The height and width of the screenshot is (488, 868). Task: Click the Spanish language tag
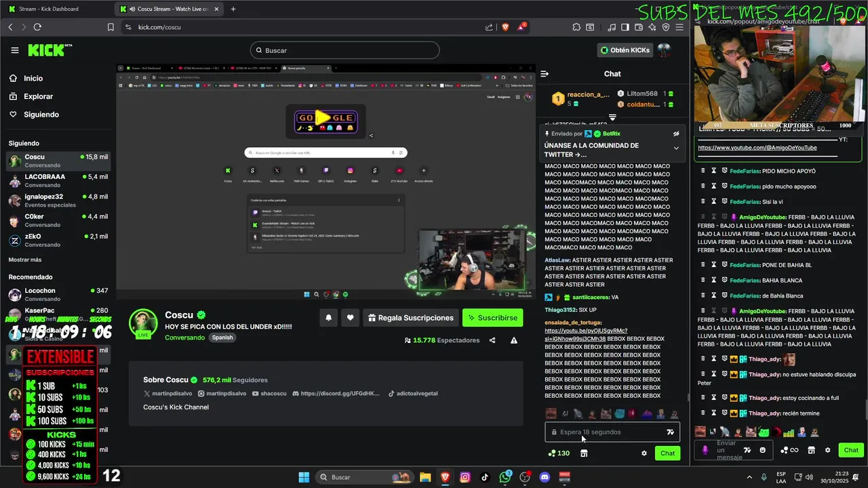222,338
